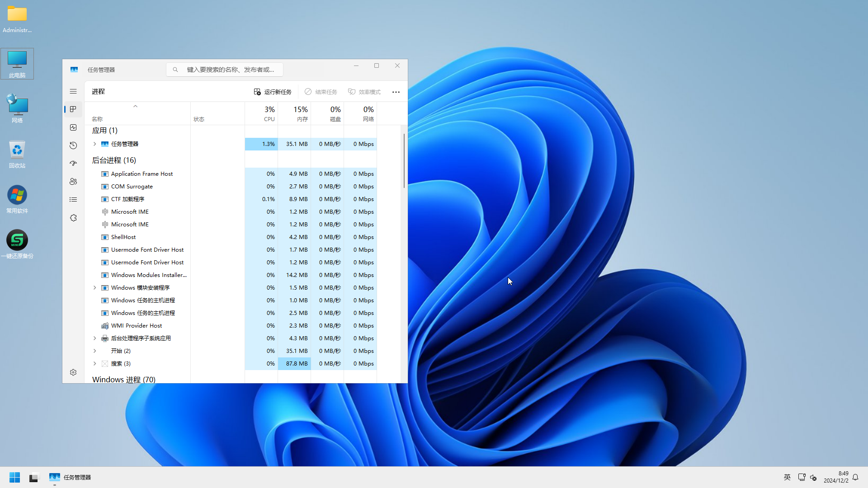Click the hamburger menu icon to collapse sidebar
This screenshot has height=488, width=868.
click(x=73, y=91)
